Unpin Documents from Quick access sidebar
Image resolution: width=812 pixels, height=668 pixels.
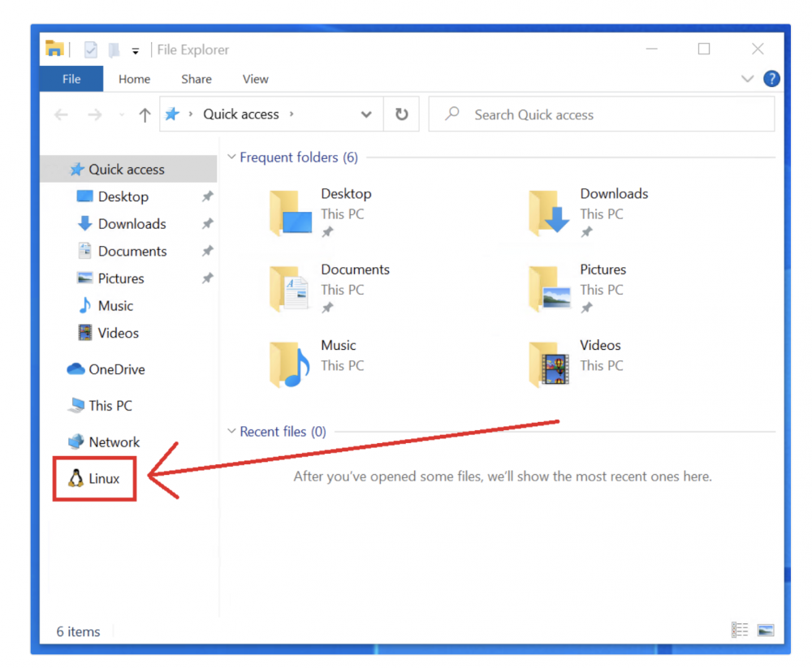pos(208,251)
